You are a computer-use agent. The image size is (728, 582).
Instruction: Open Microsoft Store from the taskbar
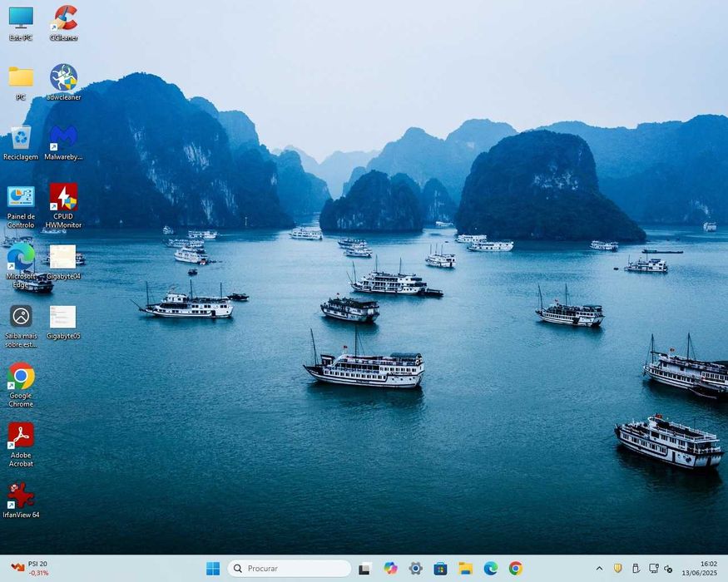pos(440,568)
